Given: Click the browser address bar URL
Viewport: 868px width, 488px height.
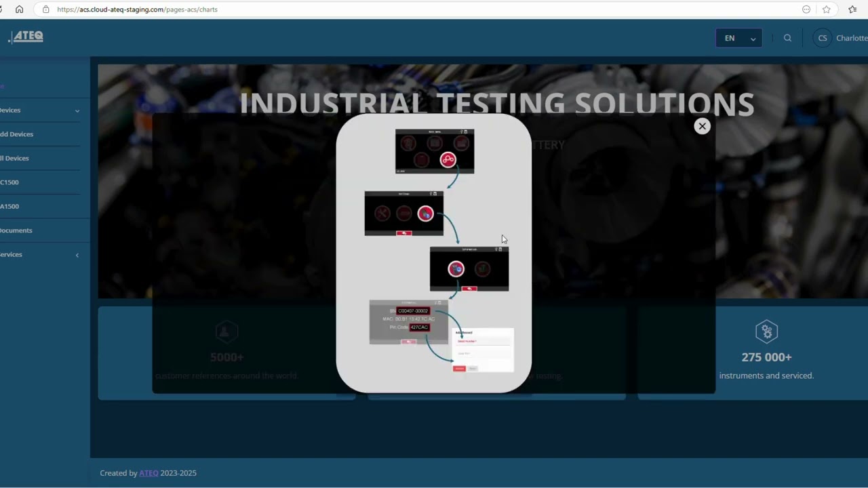Looking at the screenshot, I should pos(138,9).
